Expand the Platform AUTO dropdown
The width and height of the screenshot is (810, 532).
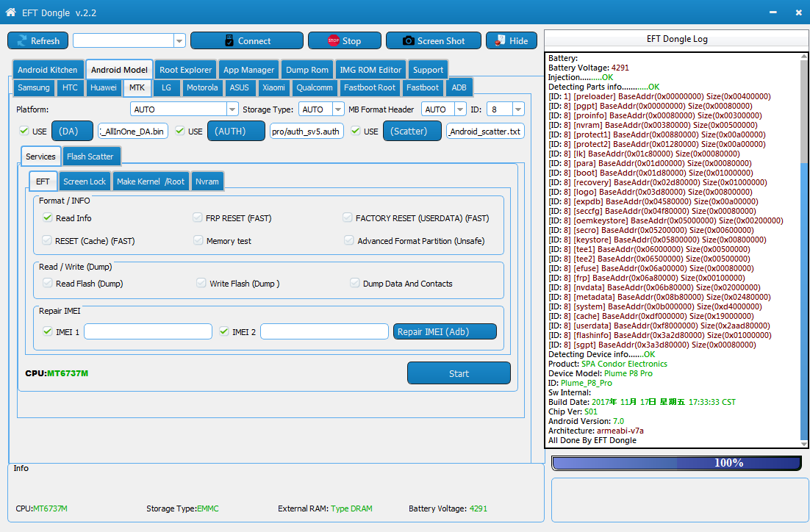point(232,109)
